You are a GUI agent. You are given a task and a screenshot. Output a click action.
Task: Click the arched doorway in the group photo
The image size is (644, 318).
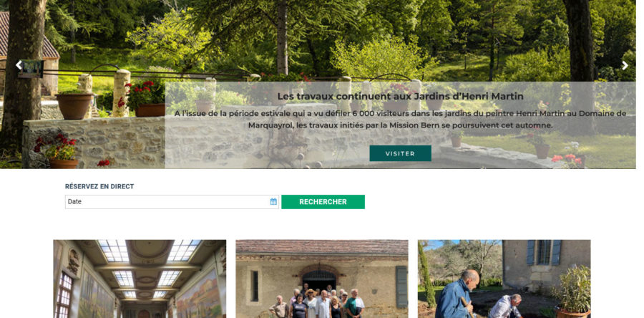pos(319,279)
